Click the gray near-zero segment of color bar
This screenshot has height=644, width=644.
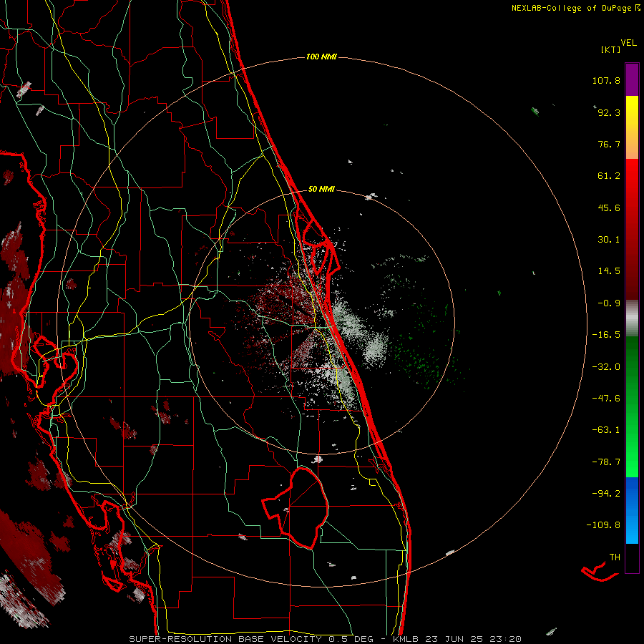[x=632, y=318]
